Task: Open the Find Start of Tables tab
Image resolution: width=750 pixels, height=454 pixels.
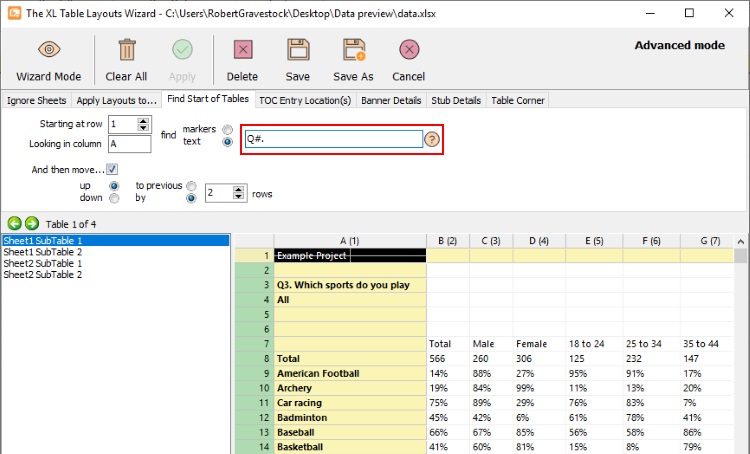Action: coord(208,99)
